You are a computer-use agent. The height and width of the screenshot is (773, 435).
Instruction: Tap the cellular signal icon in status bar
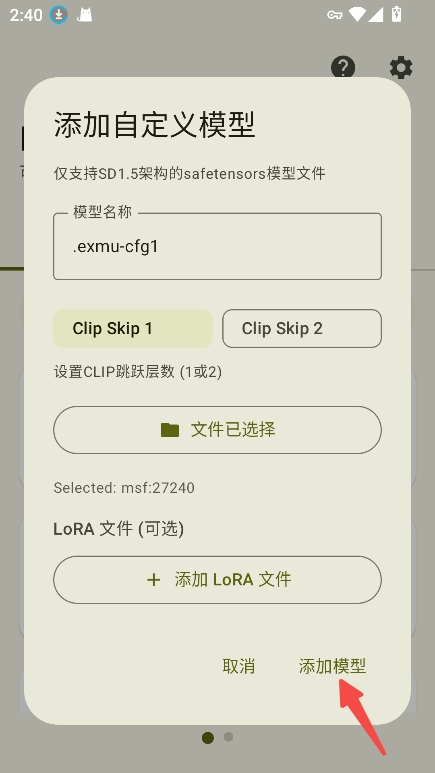click(x=376, y=14)
